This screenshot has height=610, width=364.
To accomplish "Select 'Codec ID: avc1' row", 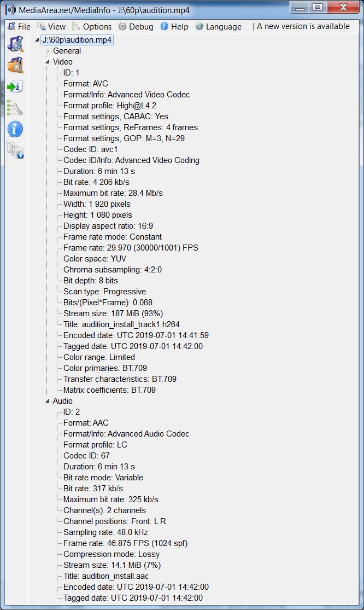I will 91,149.
